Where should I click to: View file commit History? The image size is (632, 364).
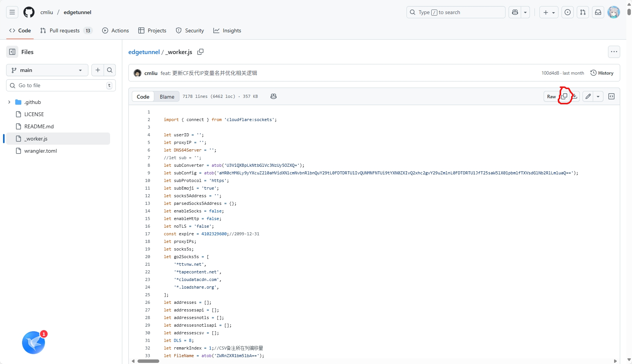pos(602,73)
